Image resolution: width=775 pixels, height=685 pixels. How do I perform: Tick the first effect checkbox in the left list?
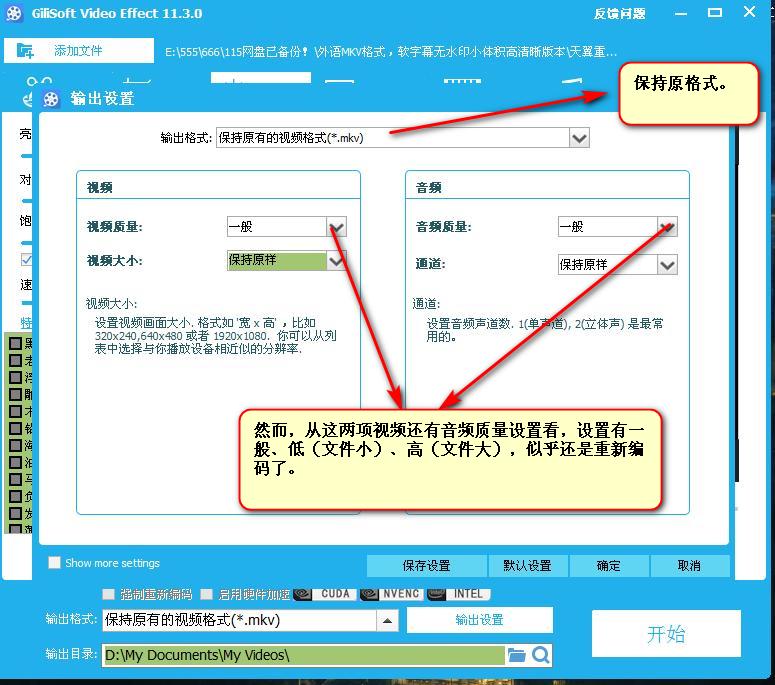[16, 343]
